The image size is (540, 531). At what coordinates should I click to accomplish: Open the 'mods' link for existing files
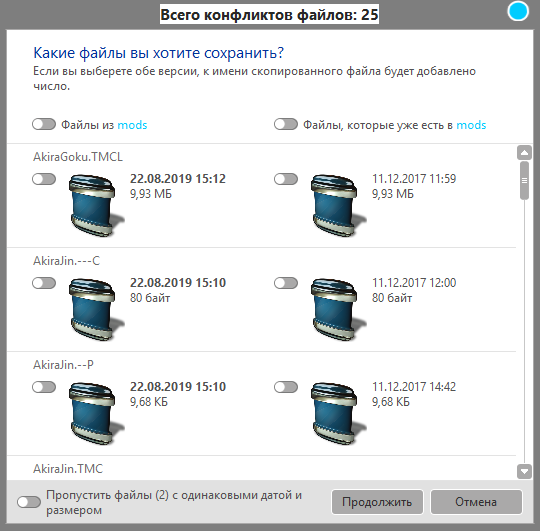tap(471, 125)
